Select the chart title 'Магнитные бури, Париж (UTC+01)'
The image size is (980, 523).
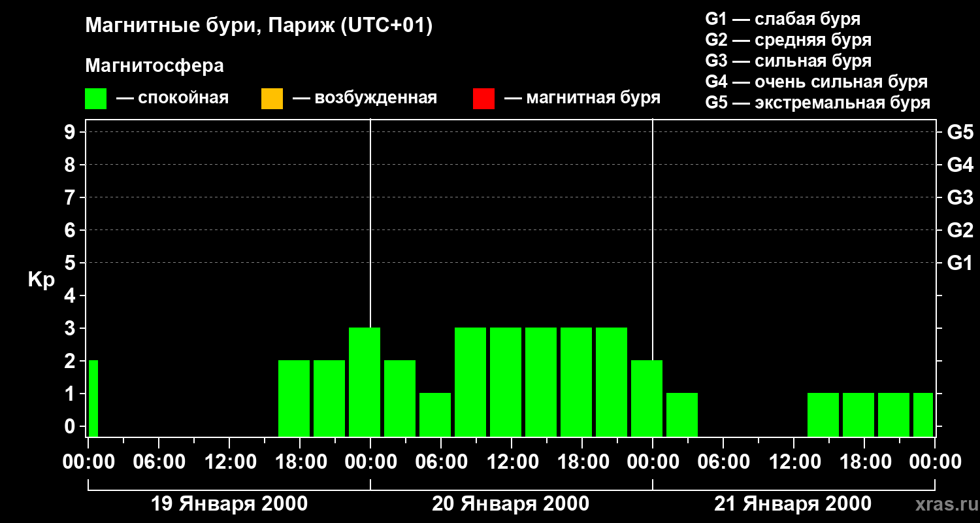(259, 26)
